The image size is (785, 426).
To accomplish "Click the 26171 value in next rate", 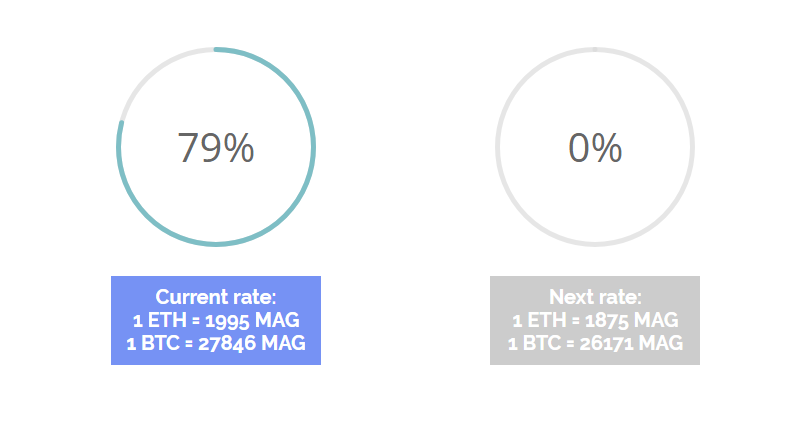I will [x=622, y=343].
